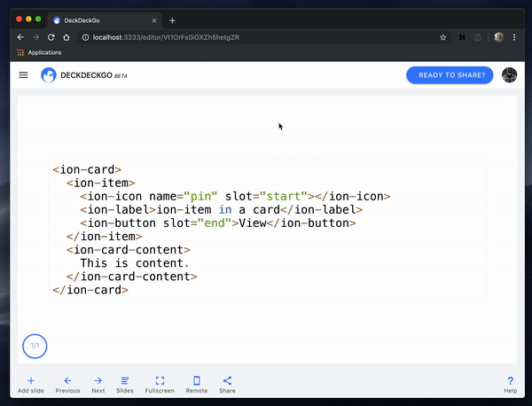The image size is (532, 406).
Task: Click the M extension icon
Action: (x=462, y=37)
